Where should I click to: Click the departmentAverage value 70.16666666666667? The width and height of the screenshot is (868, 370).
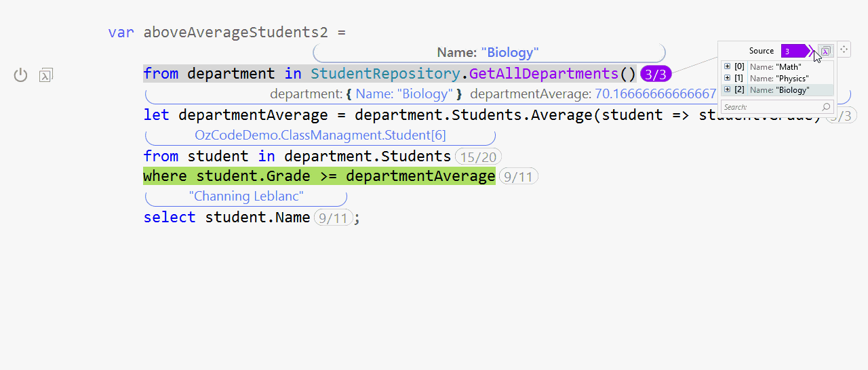point(655,94)
